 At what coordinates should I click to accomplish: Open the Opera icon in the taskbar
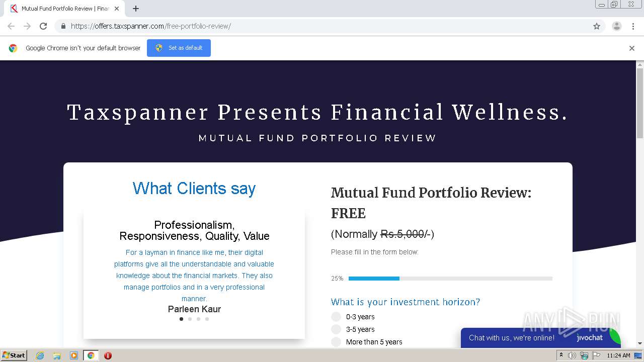click(x=108, y=355)
